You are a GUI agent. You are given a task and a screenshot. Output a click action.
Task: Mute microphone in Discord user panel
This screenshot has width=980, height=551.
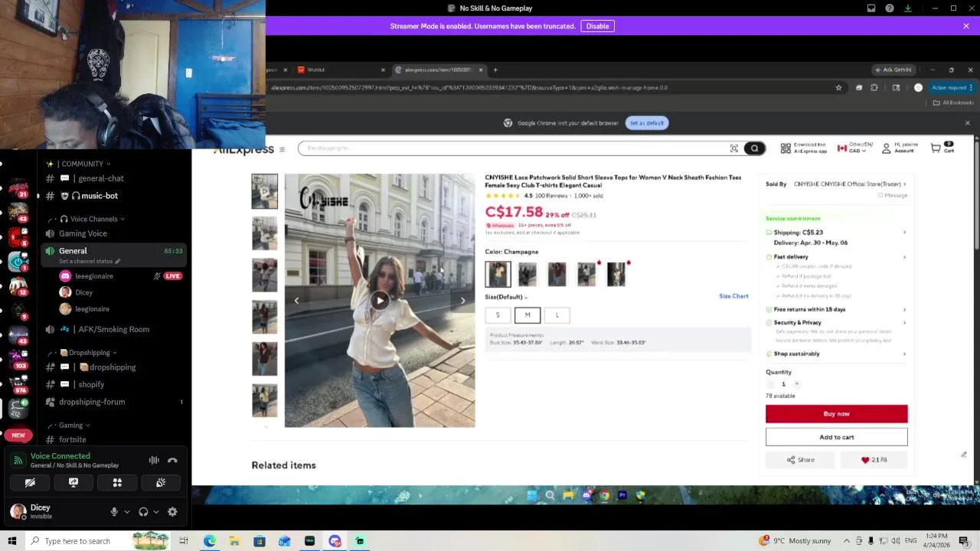[114, 512]
